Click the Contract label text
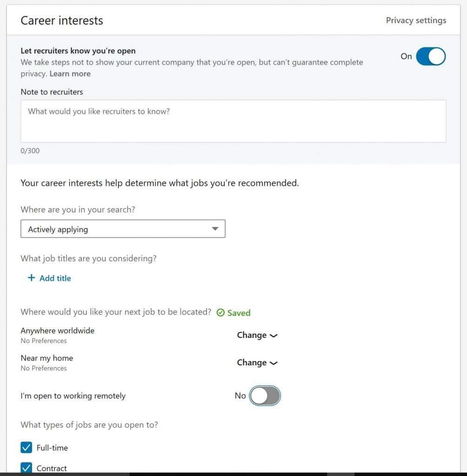 tap(52, 468)
